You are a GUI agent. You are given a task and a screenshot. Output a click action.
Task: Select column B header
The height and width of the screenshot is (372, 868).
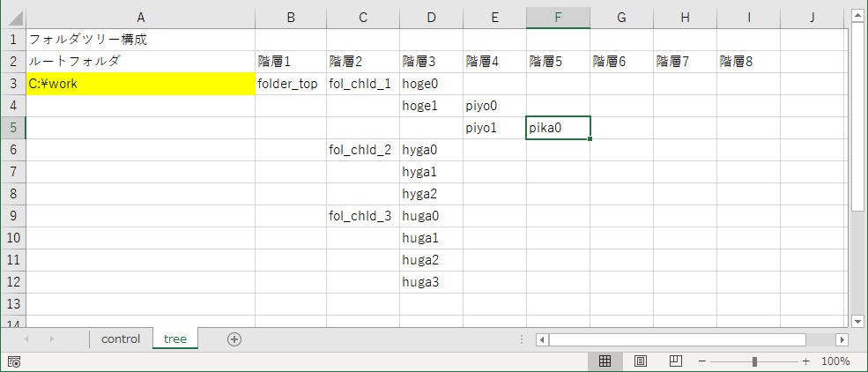pos(291,18)
